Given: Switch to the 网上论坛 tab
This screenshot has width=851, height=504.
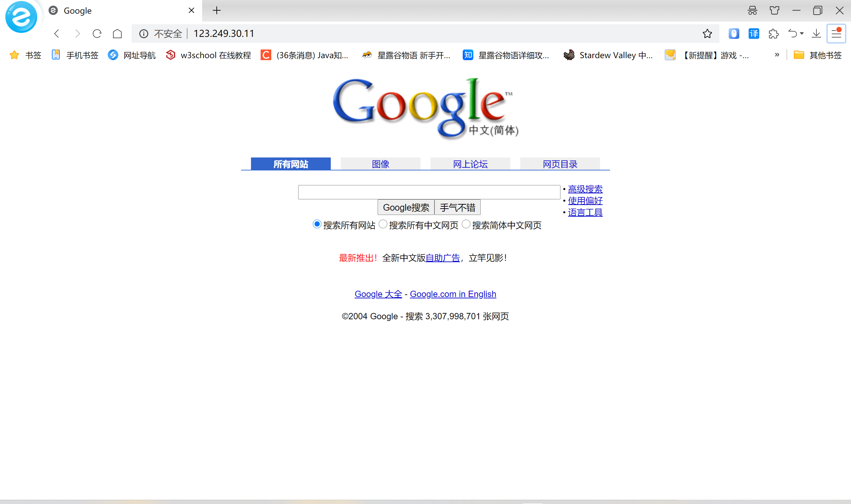Looking at the screenshot, I should [470, 164].
